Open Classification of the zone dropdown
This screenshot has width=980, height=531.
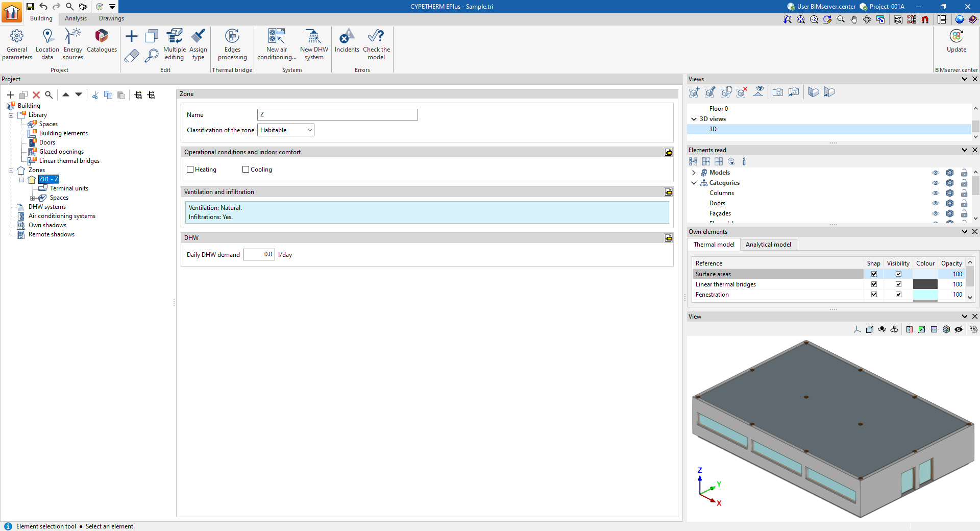(285, 130)
